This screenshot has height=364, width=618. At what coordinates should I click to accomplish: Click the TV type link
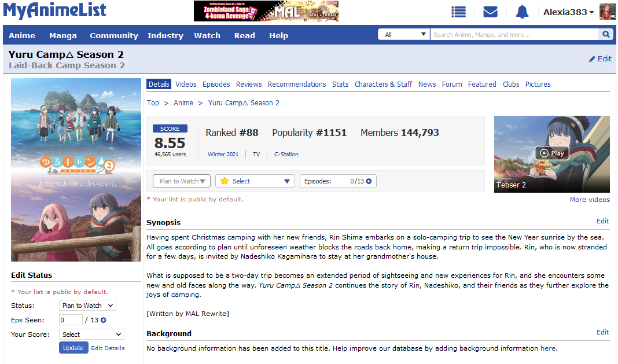[x=256, y=154]
